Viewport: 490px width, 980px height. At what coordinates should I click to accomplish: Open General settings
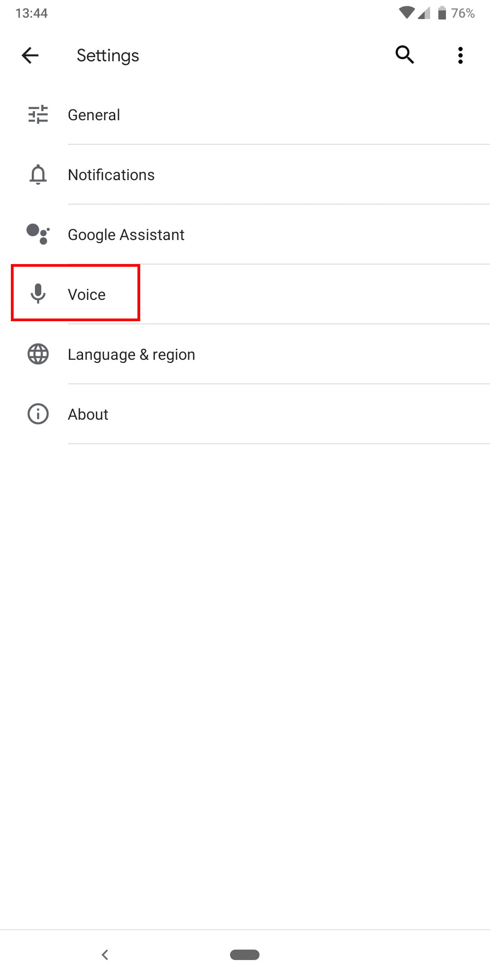(93, 115)
